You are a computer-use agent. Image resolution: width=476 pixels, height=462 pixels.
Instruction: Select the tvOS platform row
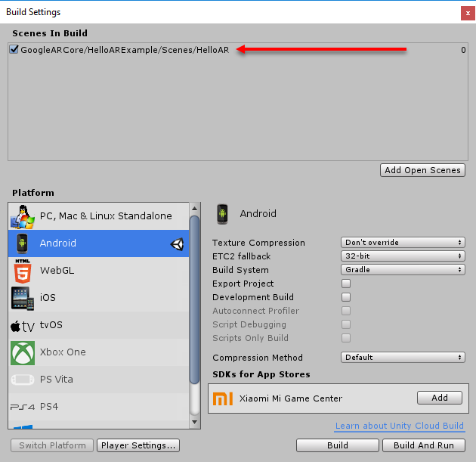tap(99, 325)
